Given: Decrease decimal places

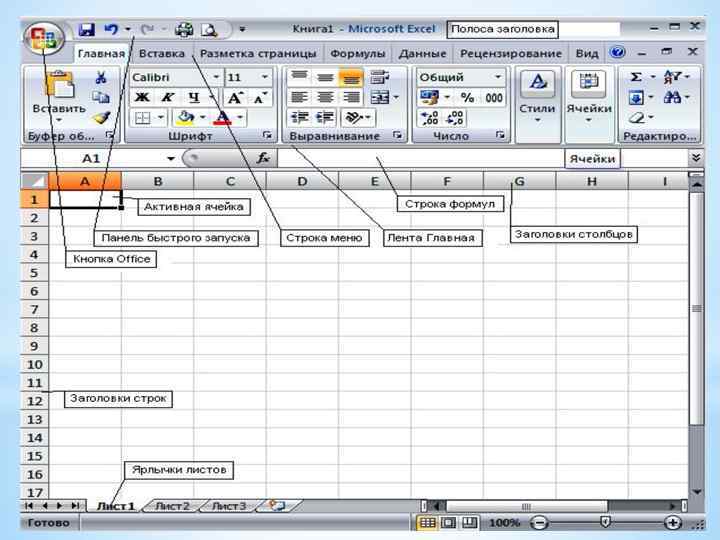Looking at the screenshot, I should (455, 118).
